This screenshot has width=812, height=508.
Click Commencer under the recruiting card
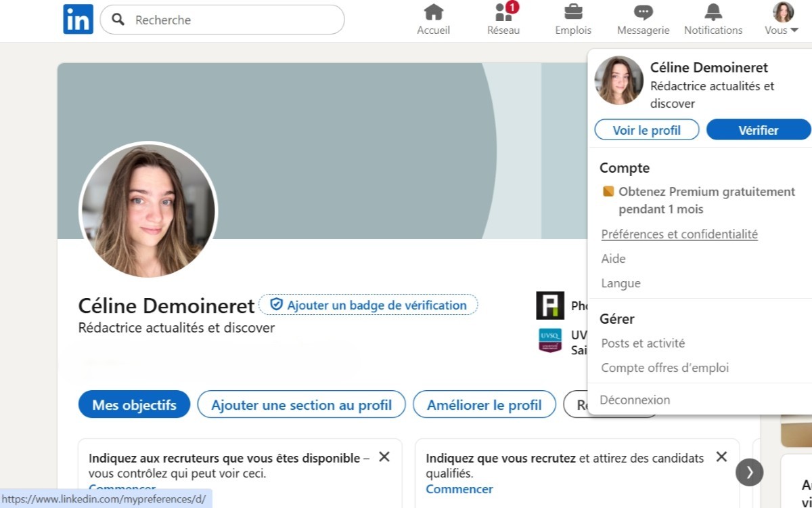pyautogui.click(x=459, y=489)
